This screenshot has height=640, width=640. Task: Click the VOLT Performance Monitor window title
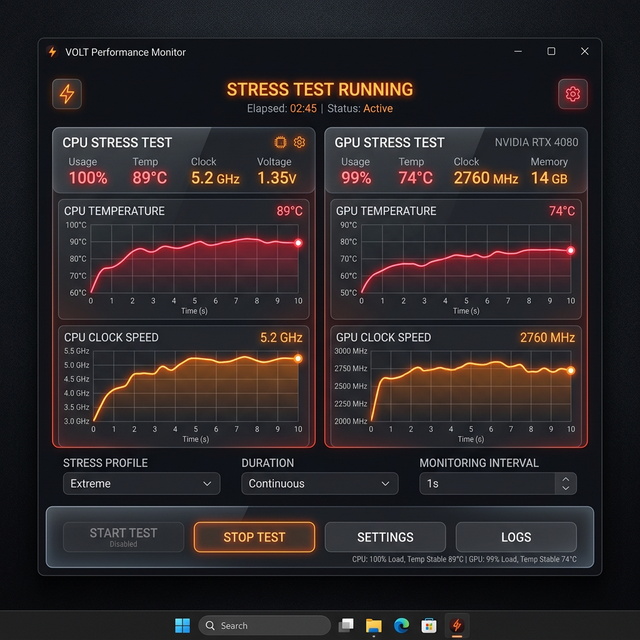point(125,52)
